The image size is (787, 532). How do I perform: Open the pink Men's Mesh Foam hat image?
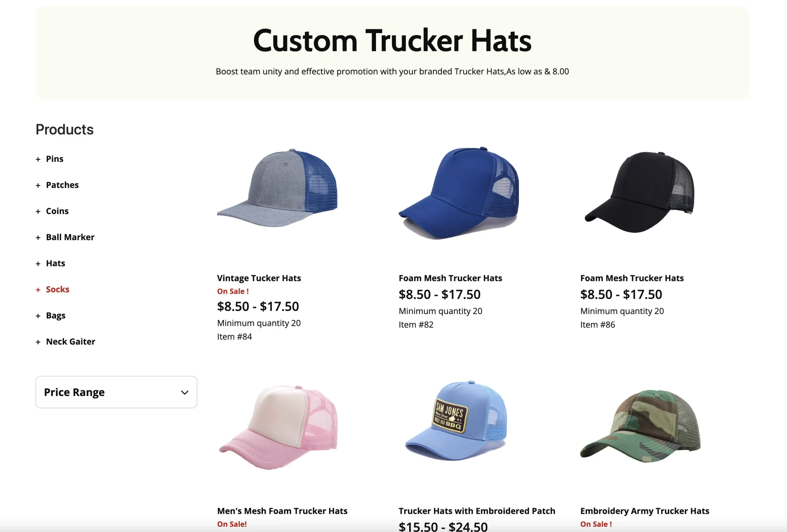[278, 428]
